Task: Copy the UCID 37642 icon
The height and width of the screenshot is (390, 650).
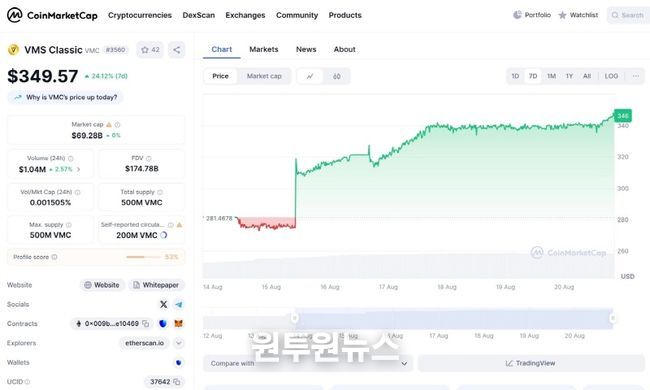Action: tap(177, 382)
